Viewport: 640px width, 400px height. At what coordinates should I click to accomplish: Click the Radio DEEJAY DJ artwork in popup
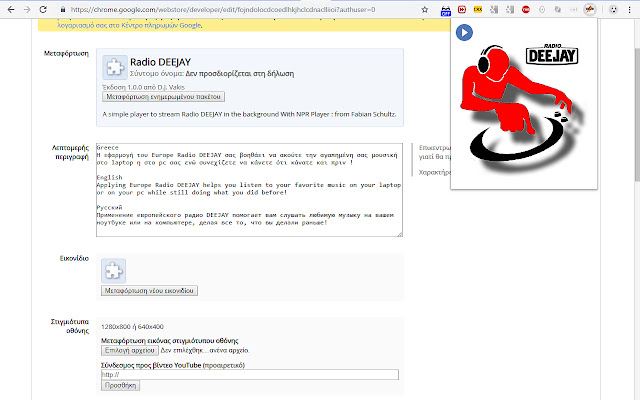pyautogui.click(x=524, y=108)
